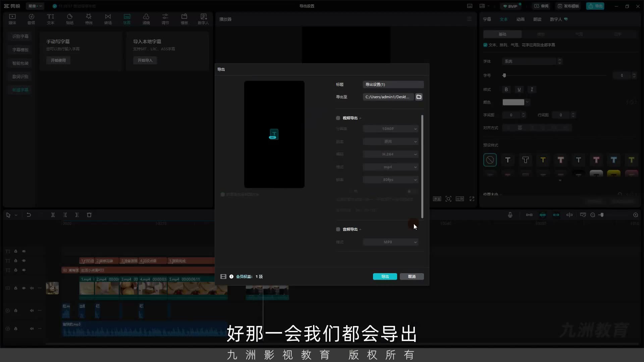The width and height of the screenshot is (644, 362).
Task: Click the Italic I style icon
Action: [x=532, y=89]
